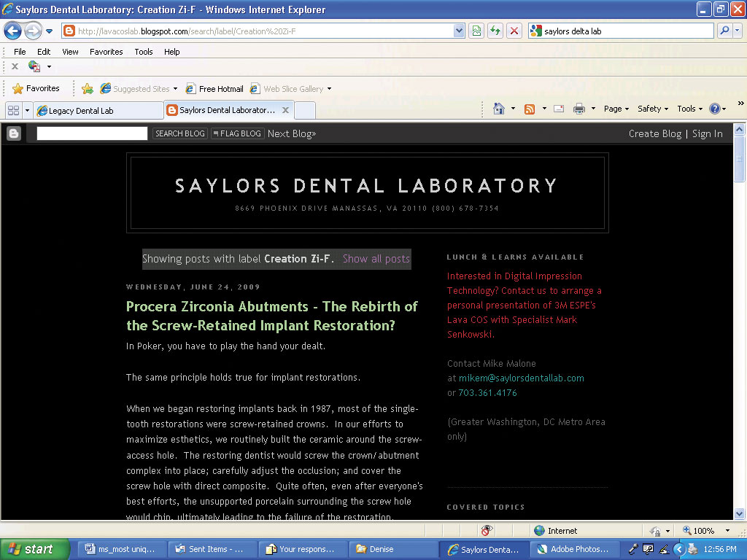Open the Favorites menu
The width and height of the screenshot is (747, 560).
coord(107,52)
